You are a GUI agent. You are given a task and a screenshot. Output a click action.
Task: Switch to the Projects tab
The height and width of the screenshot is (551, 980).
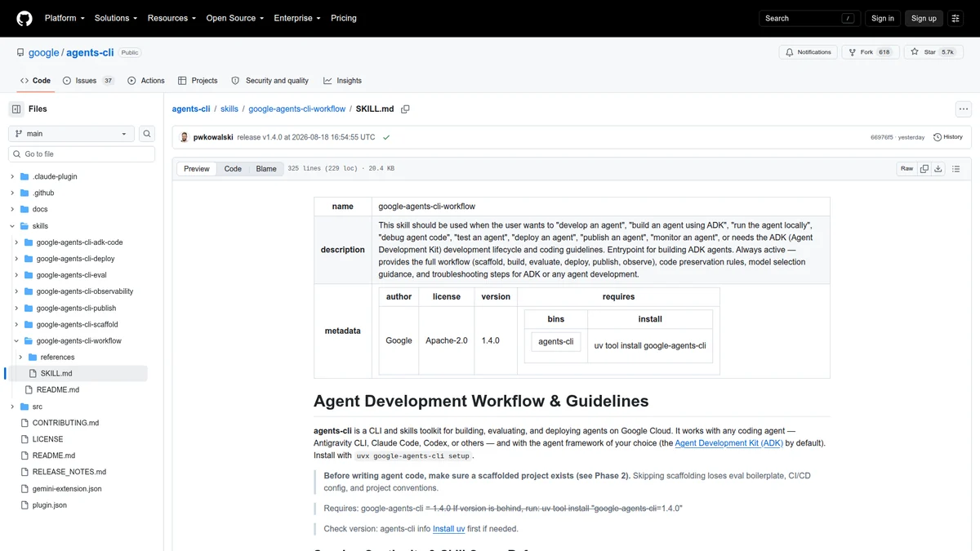tap(198, 81)
